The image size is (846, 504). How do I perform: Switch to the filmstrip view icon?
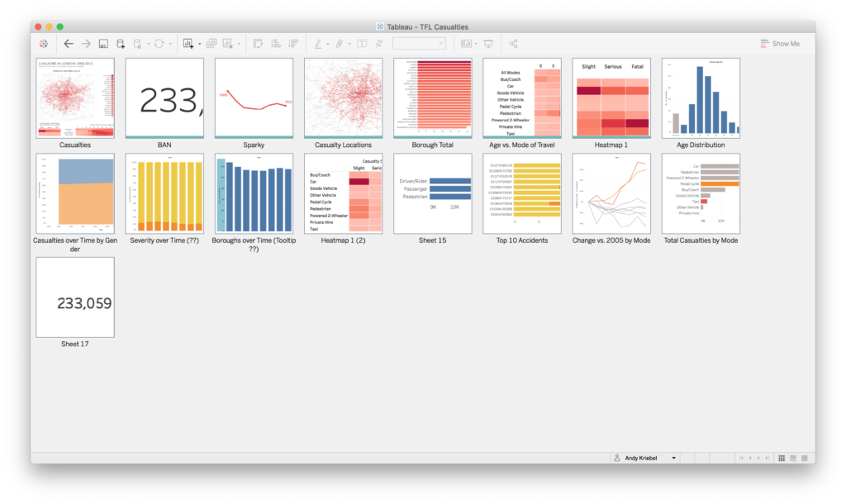pyautogui.click(x=793, y=458)
